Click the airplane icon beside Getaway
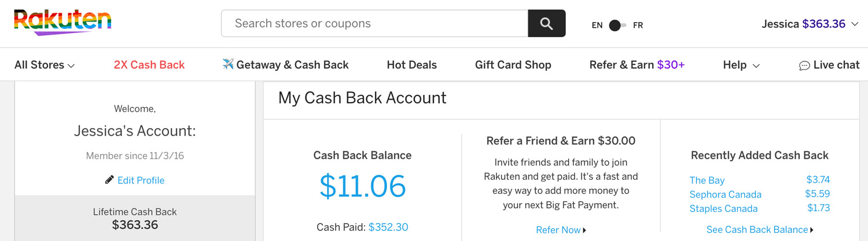868x241 pixels. [x=228, y=64]
